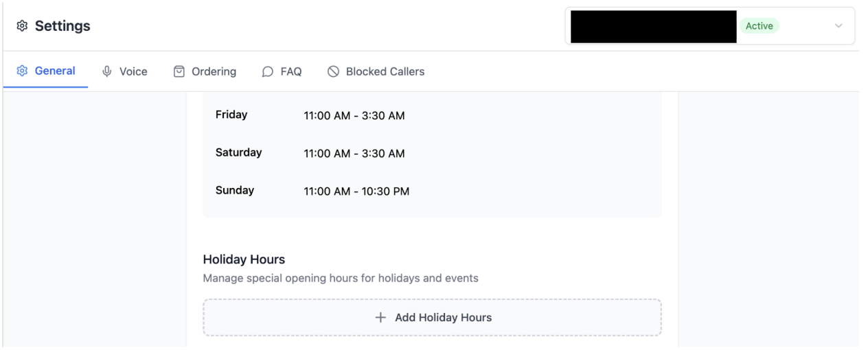The width and height of the screenshot is (868, 350).
Task: Click the blocked circle icon beside Blocked Callers
Action: point(334,71)
